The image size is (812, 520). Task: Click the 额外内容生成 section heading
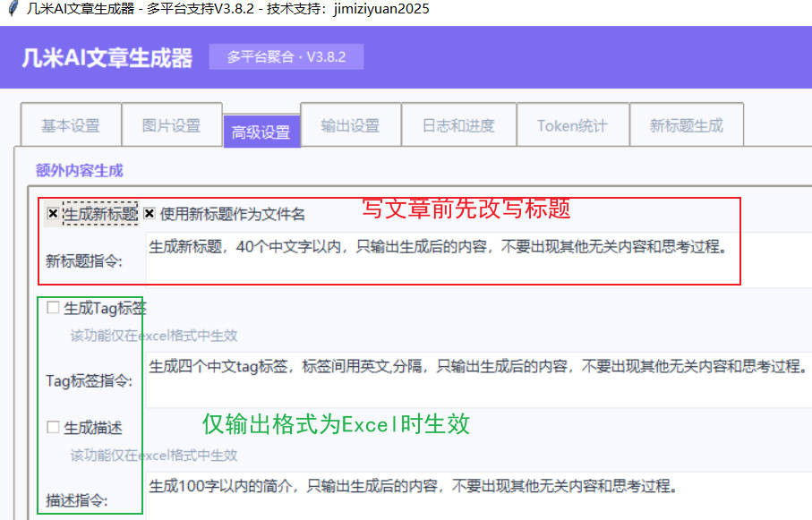coord(80,170)
